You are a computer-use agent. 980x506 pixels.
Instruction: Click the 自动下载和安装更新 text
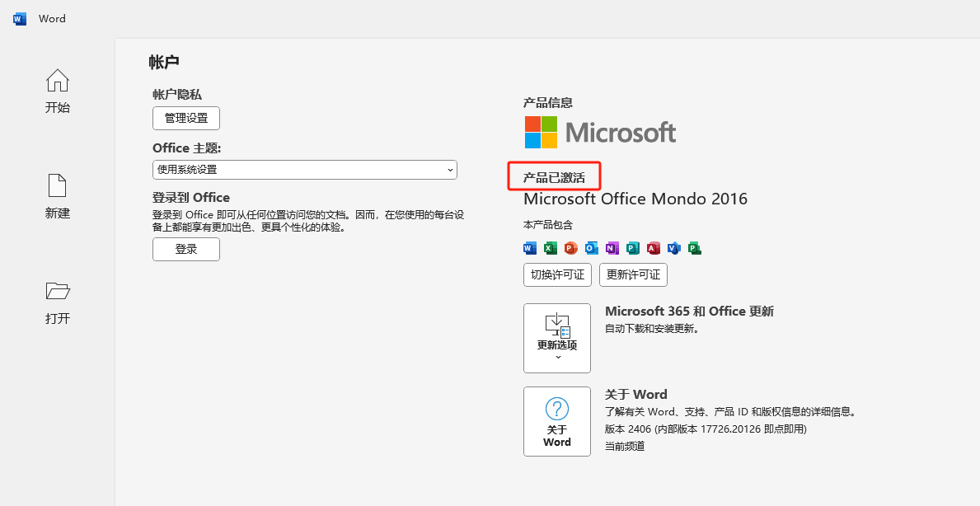pos(652,329)
